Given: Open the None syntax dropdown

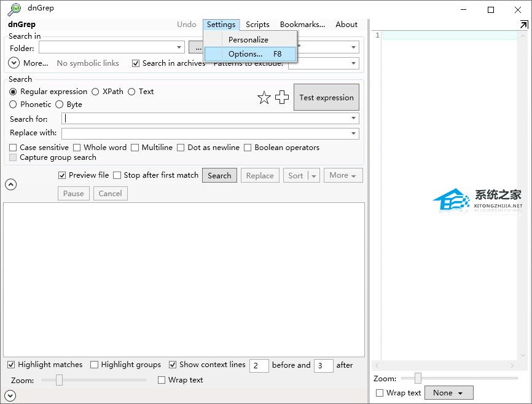Looking at the screenshot, I should pos(448,393).
